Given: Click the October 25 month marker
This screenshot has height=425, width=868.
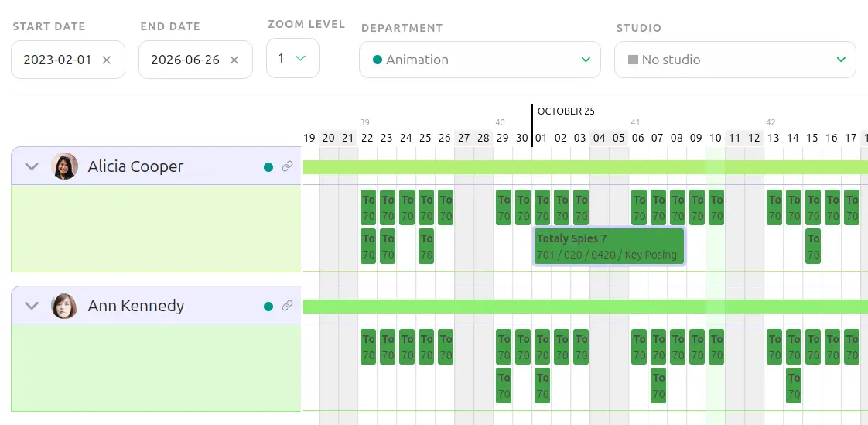Looking at the screenshot, I should point(566,111).
